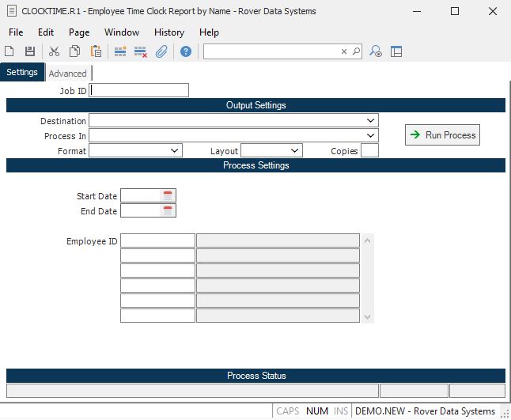The width and height of the screenshot is (511, 420).
Task: Open the Start Date calendar picker
Action: 168,195
